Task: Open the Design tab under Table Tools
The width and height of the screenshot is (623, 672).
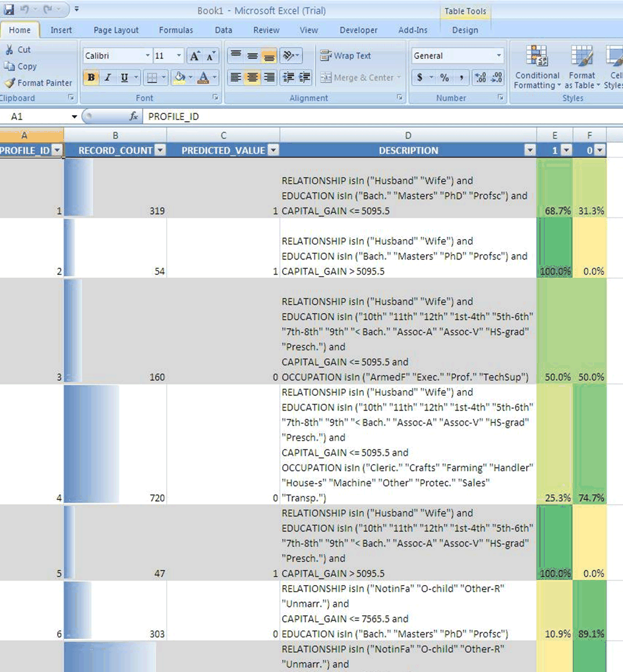Action: 465,30
